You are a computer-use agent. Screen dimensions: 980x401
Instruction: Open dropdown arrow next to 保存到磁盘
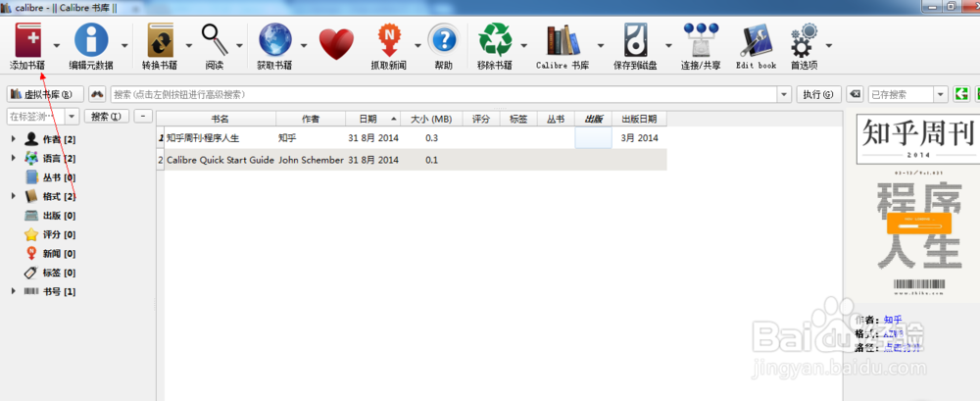point(668,45)
